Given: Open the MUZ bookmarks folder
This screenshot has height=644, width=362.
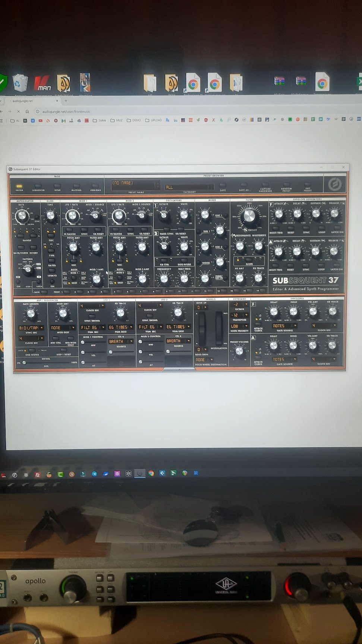Looking at the screenshot, I should pos(117,120).
